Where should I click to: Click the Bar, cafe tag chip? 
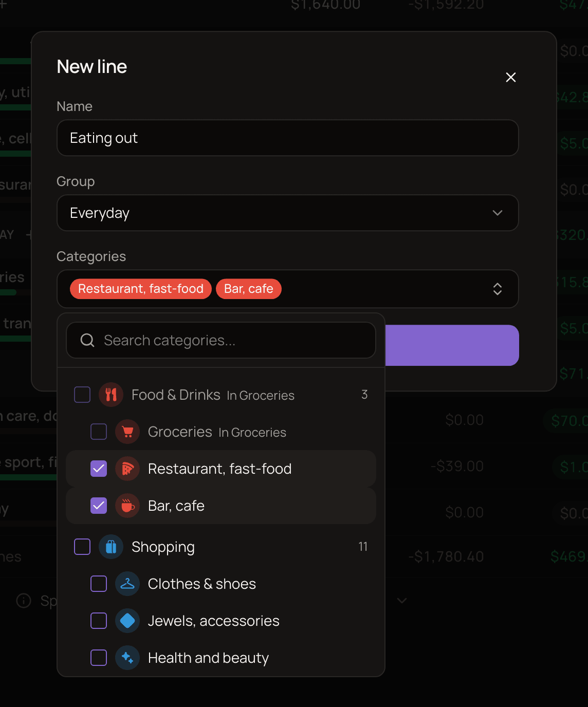pyautogui.click(x=249, y=289)
